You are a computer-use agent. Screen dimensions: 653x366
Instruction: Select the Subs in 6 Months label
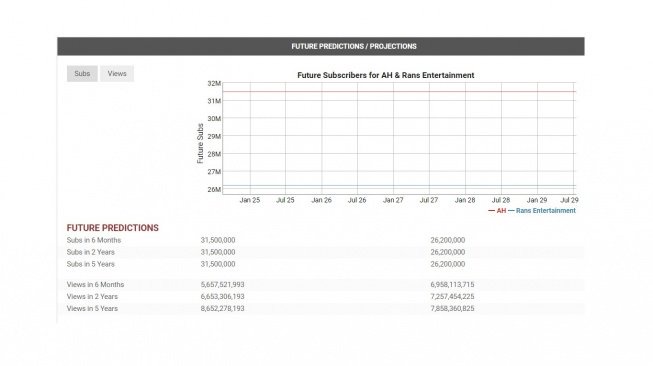coord(94,240)
